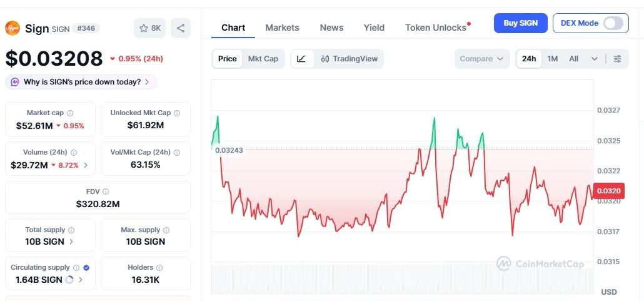Click the Circulating supply verified badge
The height and width of the screenshot is (301, 644).
point(86,268)
